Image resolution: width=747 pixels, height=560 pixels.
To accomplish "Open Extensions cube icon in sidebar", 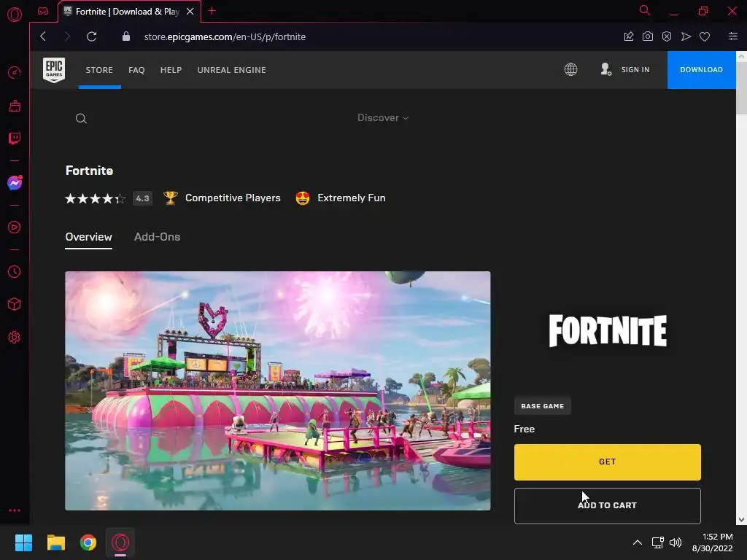I will (15, 304).
